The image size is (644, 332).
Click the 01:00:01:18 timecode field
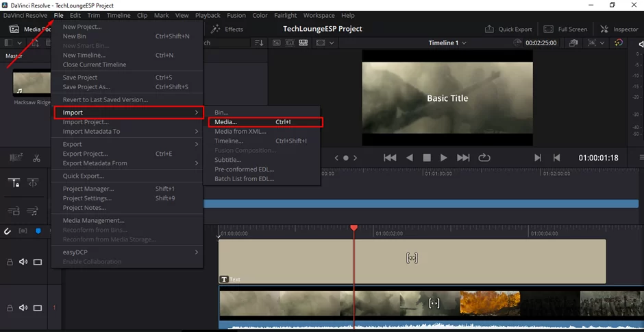point(598,158)
